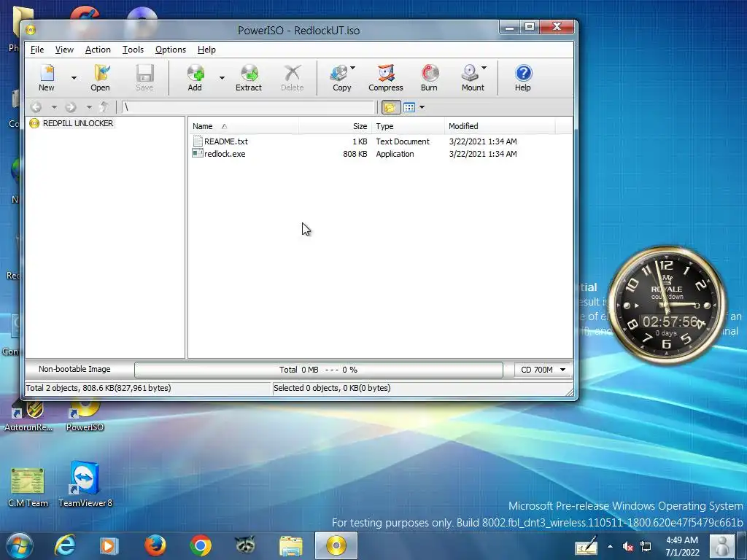Click the Add files toolbar icon

coord(195,77)
